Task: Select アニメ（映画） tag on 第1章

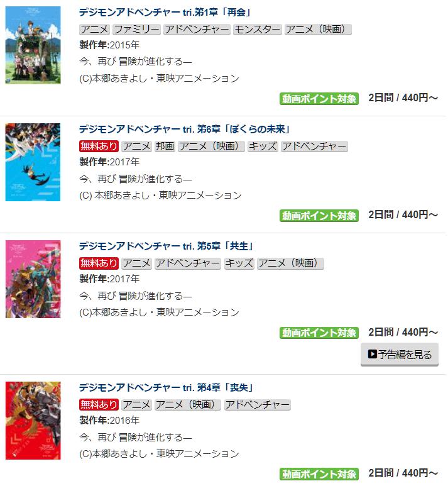Action: [318, 30]
